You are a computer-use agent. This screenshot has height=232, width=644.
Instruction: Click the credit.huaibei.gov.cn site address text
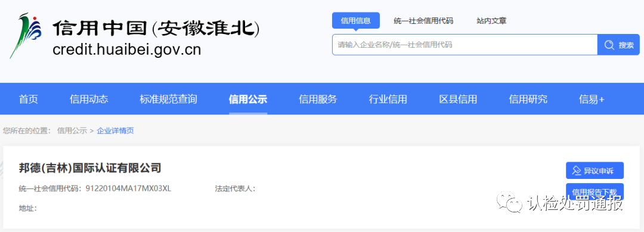127,50
